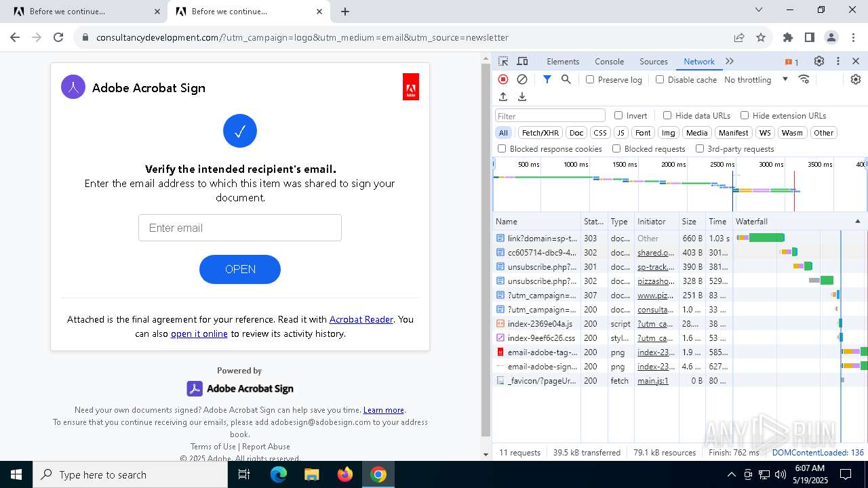Reload the page
Screen dimensions: 868x488
(x=58, y=37)
